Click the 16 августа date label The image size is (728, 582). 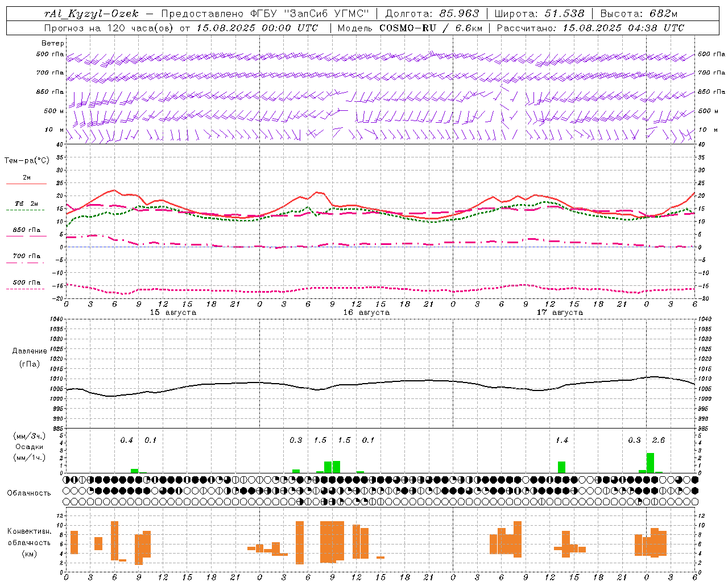[366, 313]
